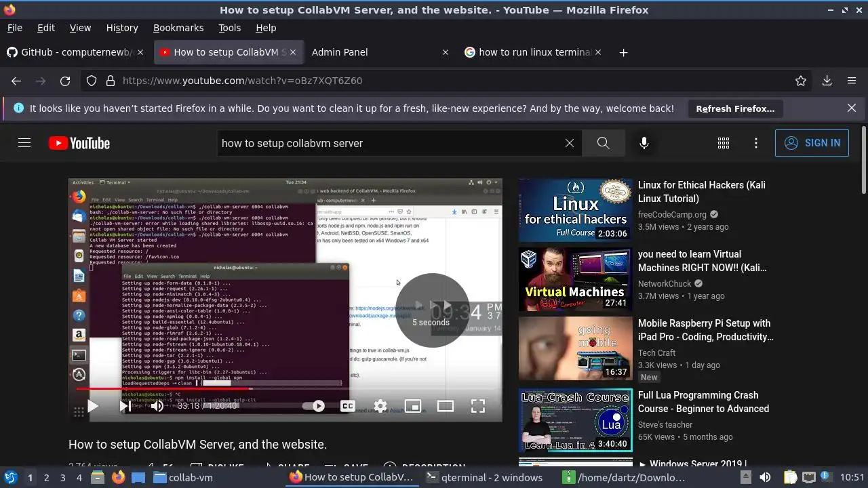The image size is (868, 488).
Task: Go back with Firefox back arrow
Action: tap(16, 81)
